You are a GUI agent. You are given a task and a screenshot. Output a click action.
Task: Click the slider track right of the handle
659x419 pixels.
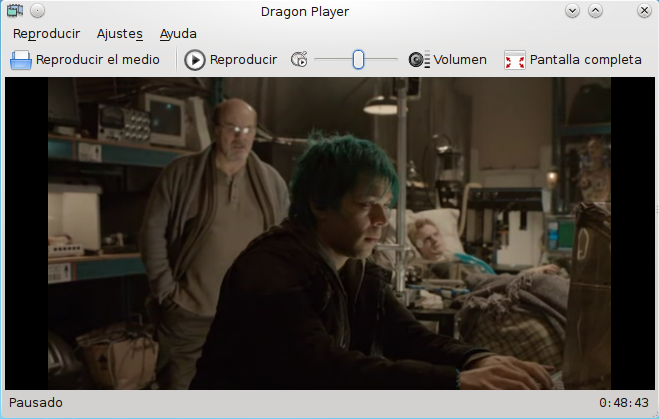pos(383,60)
